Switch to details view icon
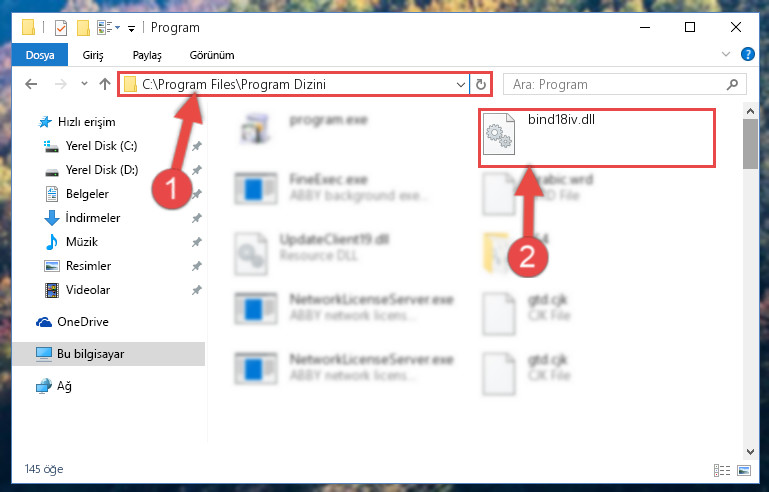 [x=722, y=470]
